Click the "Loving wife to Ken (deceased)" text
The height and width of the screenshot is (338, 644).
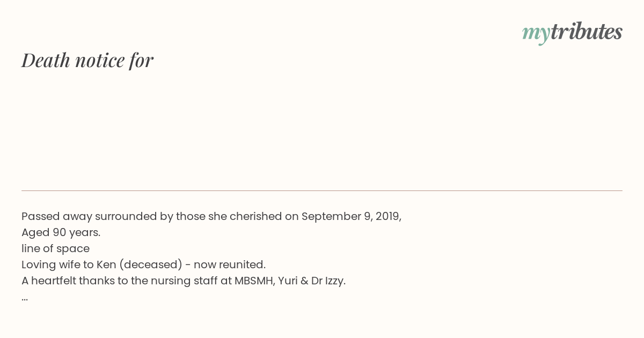point(102,264)
